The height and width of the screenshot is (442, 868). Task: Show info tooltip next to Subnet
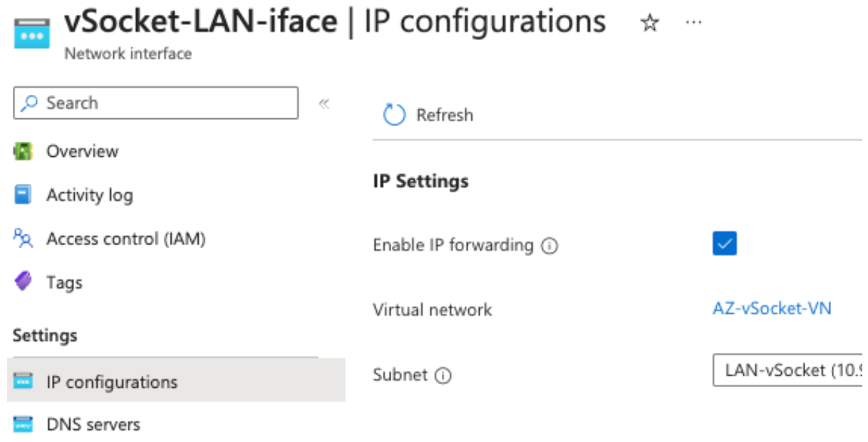click(443, 376)
